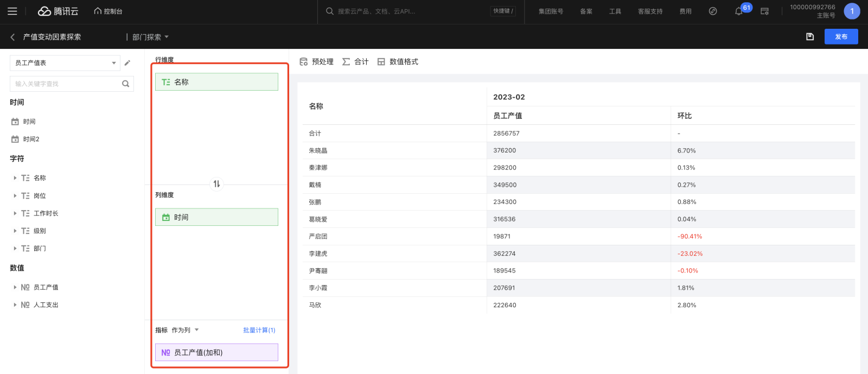Click the Tencent Cloud logo
The image size is (868, 374).
pyautogui.click(x=58, y=11)
